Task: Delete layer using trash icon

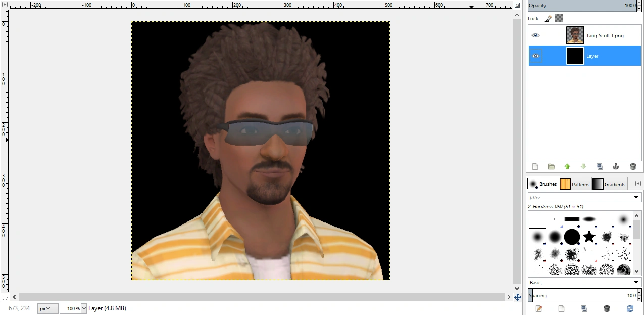Action: click(x=632, y=166)
